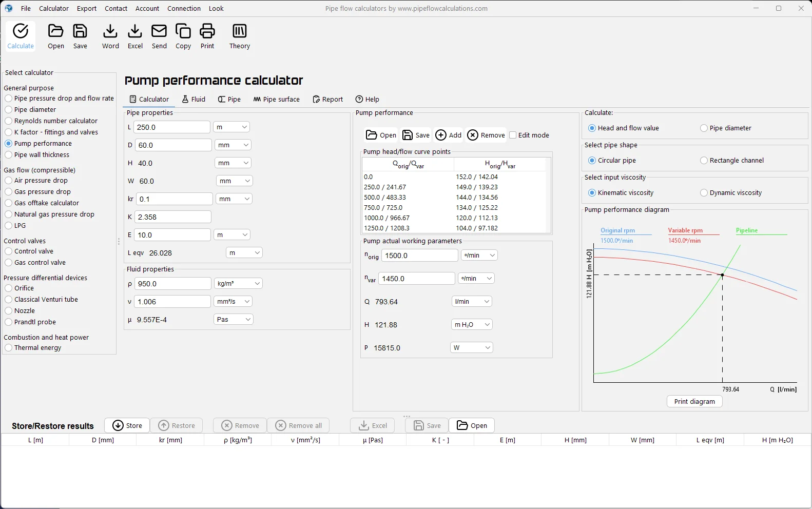
Task: Choose the Control valve calculator
Action: [29, 251]
